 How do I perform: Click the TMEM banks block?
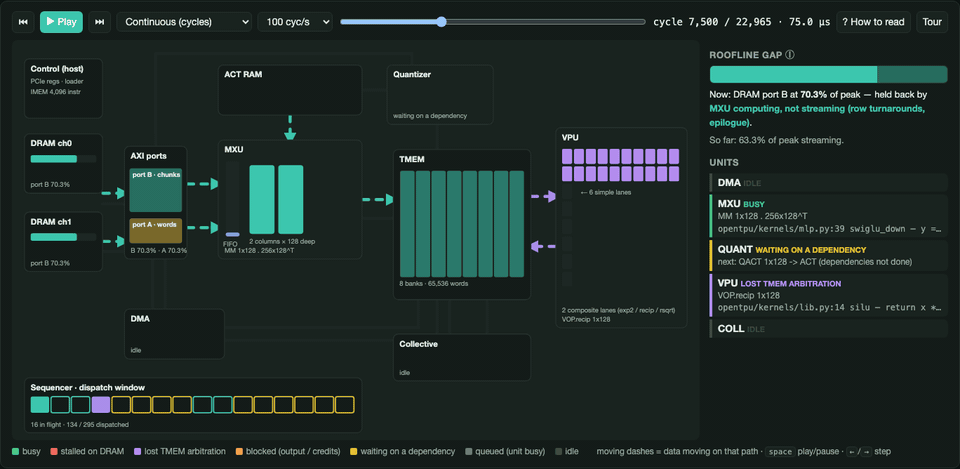point(462,224)
